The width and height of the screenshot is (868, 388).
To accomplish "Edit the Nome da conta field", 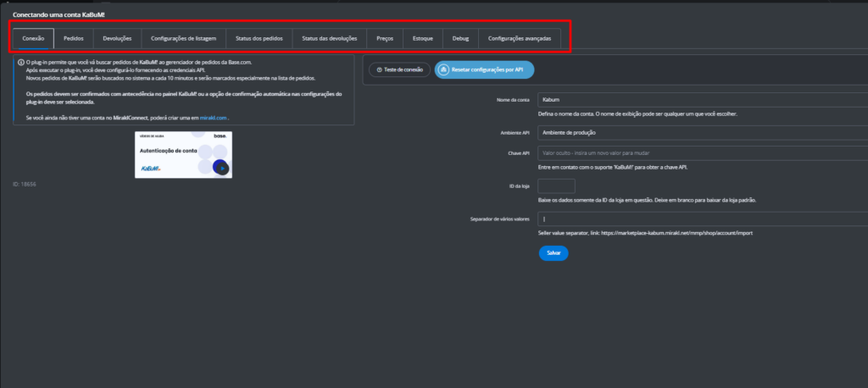I will (x=703, y=100).
